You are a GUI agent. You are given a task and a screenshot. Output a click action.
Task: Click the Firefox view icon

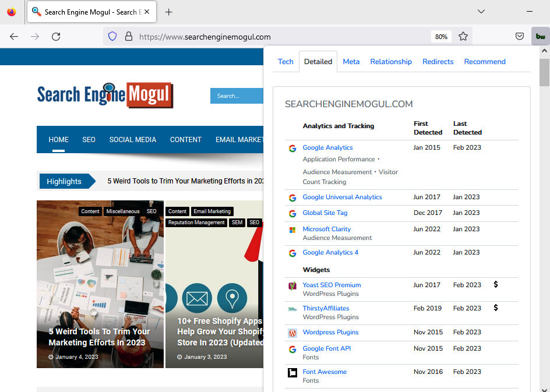(x=12, y=12)
